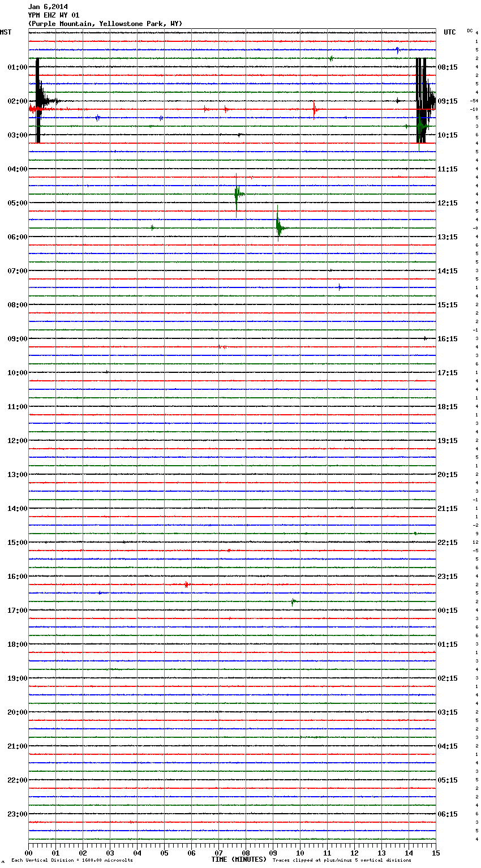Click minute tick label 03 on bottom axis
Screen dimensions: 481x868
pos(110,853)
